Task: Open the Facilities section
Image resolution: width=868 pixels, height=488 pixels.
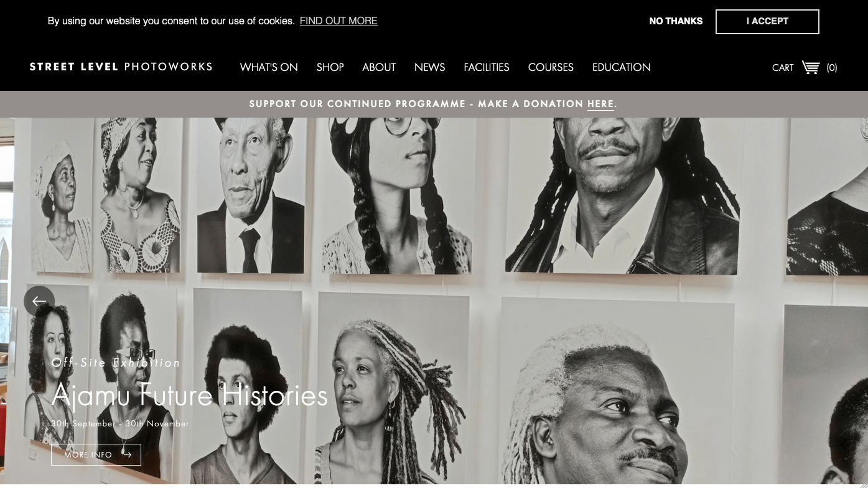Action: (487, 67)
